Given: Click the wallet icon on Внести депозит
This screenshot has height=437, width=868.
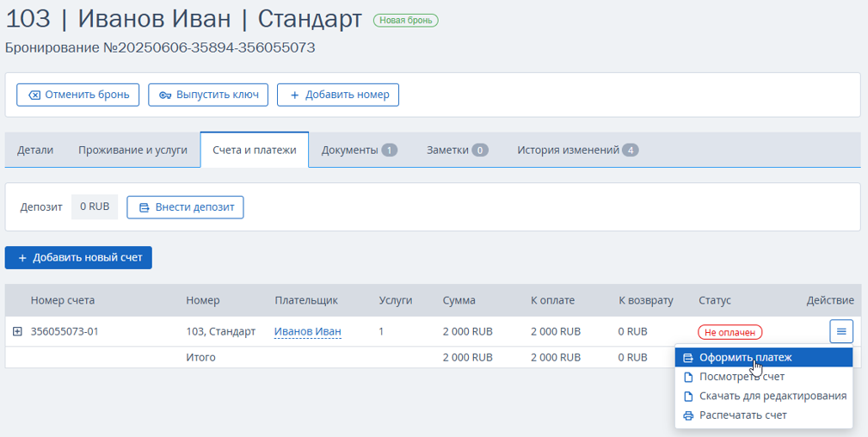Looking at the screenshot, I should click(144, 207).
